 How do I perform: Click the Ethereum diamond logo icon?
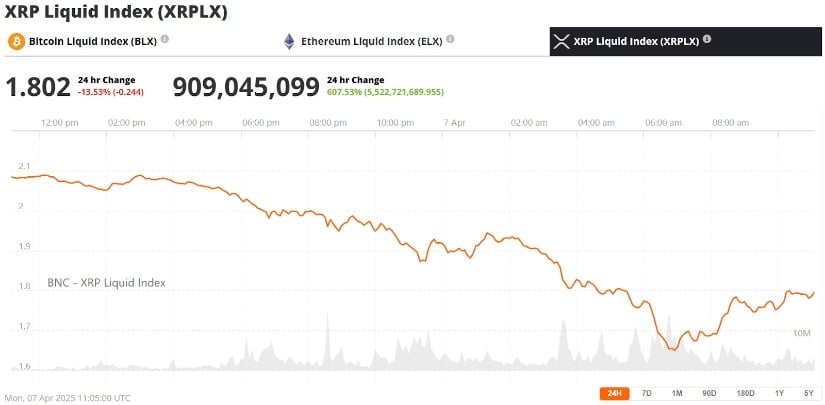(290, 41)
